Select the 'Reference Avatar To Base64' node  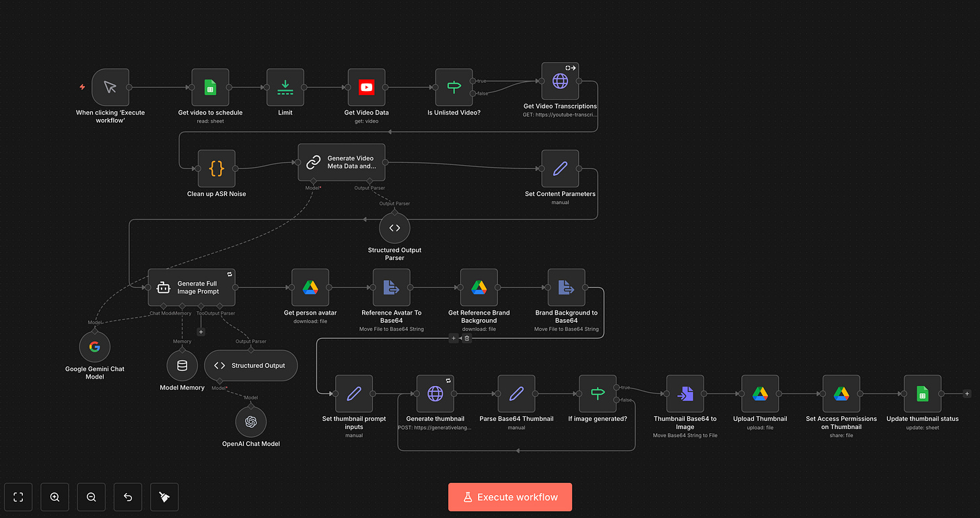tap(392, 288)
